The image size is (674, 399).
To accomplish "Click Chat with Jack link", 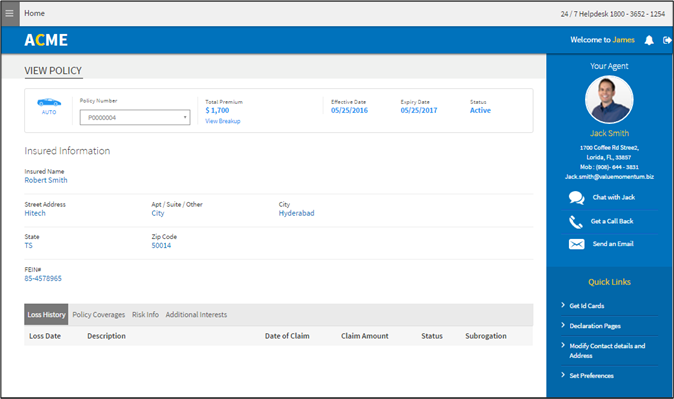I will [614, 197].
